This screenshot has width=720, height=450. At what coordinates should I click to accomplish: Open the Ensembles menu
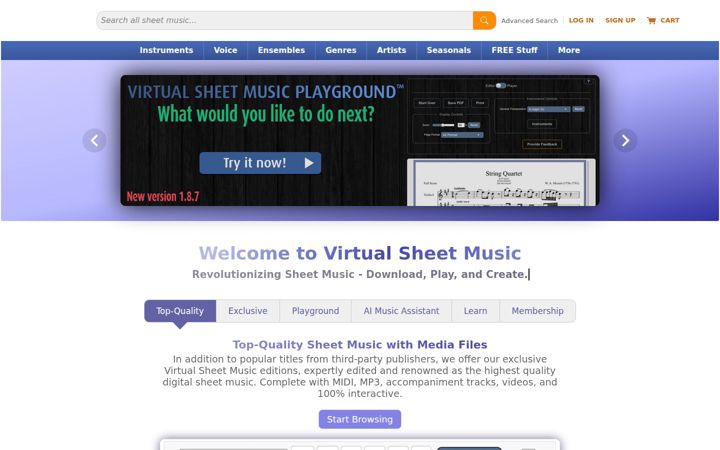click(x=281, y=50)
